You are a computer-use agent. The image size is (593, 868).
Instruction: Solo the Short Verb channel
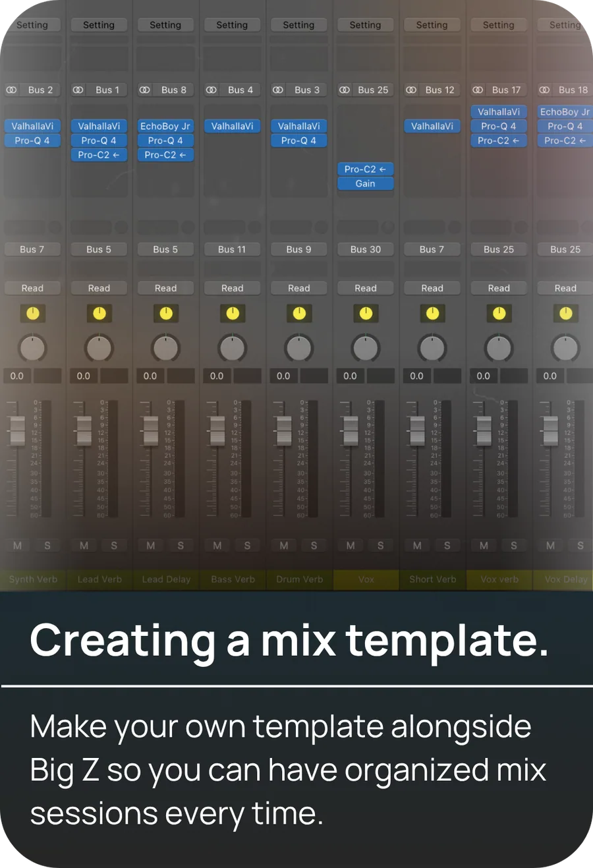point(447,545)
